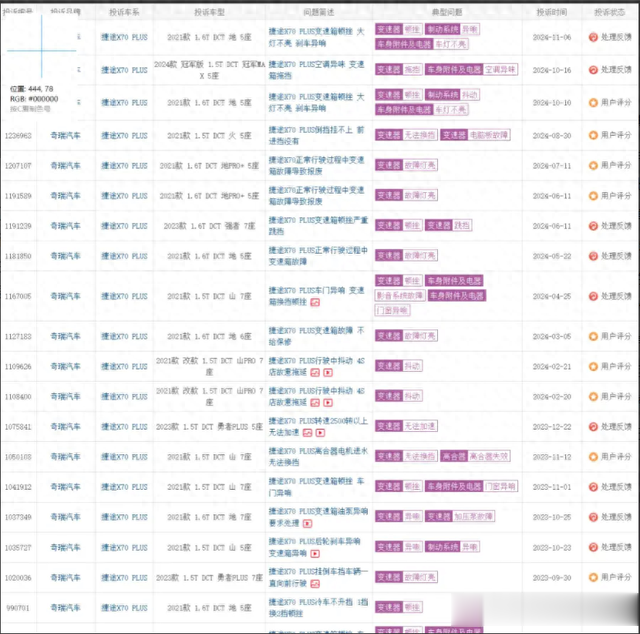Click the red status icon dated 2024-04-25
Screen dimensions: 640x634
593,296
